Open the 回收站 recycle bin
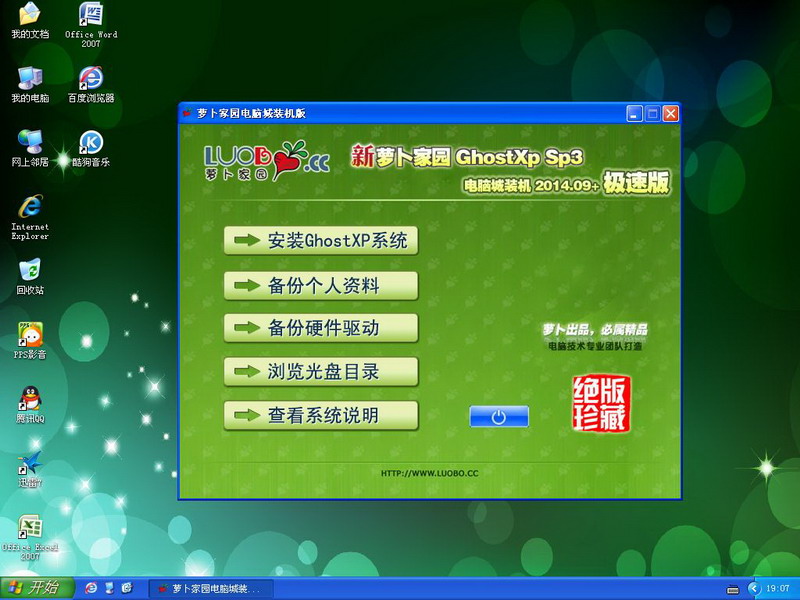This screenshot has width=800, height=600. (x=30, y=277)
